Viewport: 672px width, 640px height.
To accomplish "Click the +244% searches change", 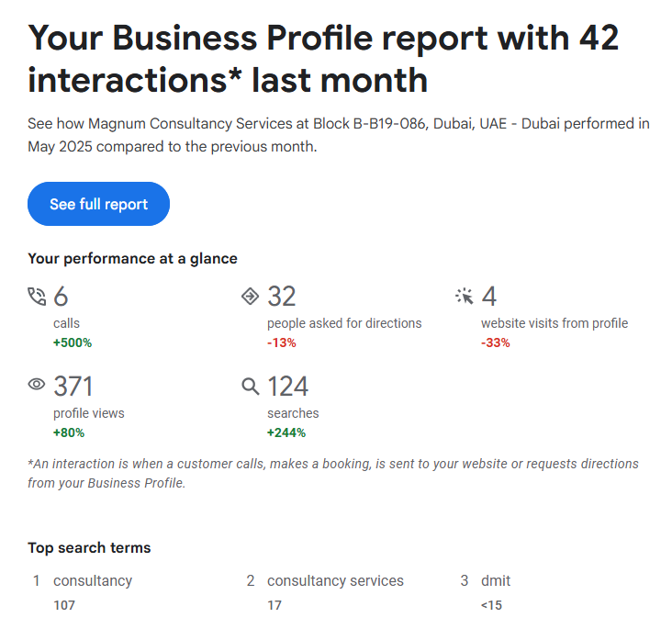I will 286,432.
